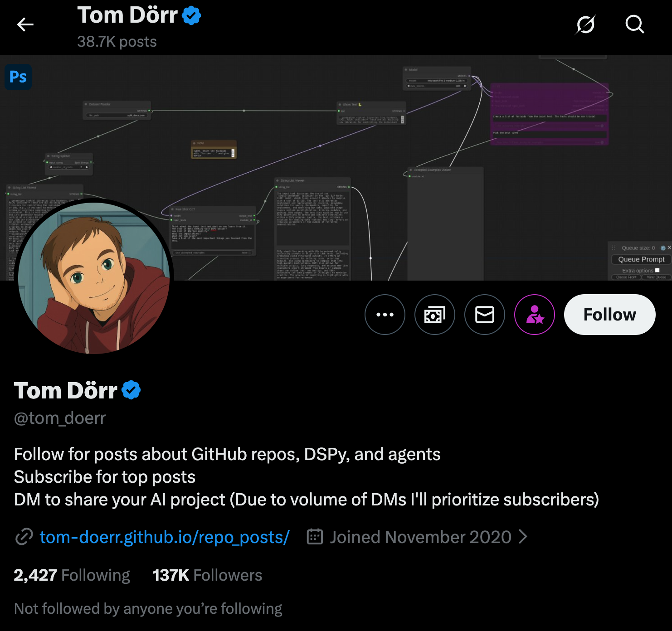Click the @tom_doerr handle text
672x631 pixels.
(x=60, y=418)
